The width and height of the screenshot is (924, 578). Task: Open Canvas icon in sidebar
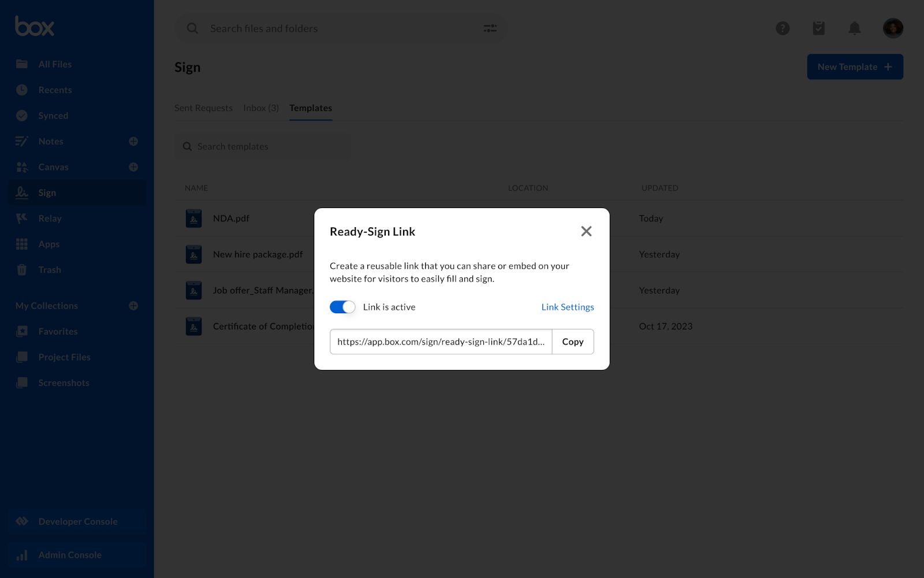22,167
